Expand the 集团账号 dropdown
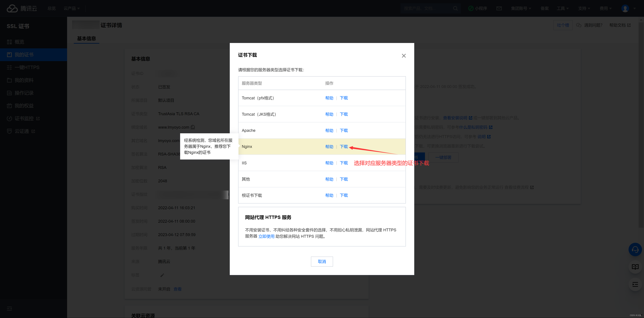644x318 pixels. (x=521, y=8)
